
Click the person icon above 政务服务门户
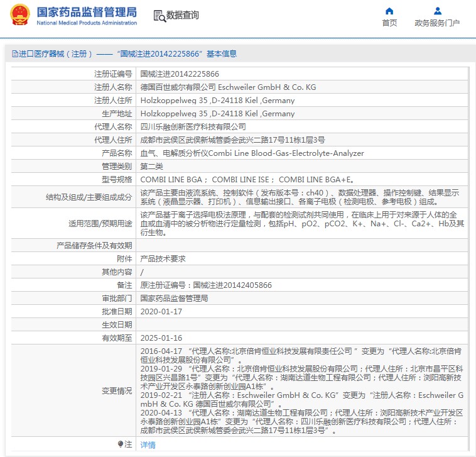point(437,11)
